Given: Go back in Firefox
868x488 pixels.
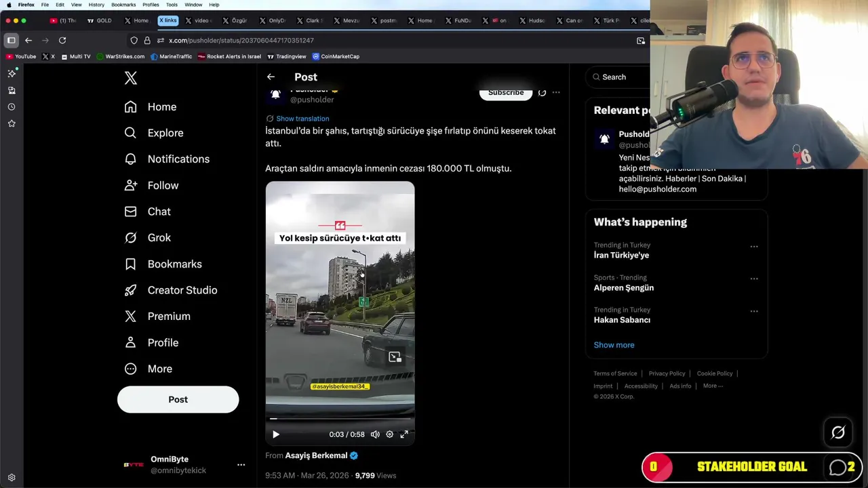Looking at the screenshot, I should (28, 41).
